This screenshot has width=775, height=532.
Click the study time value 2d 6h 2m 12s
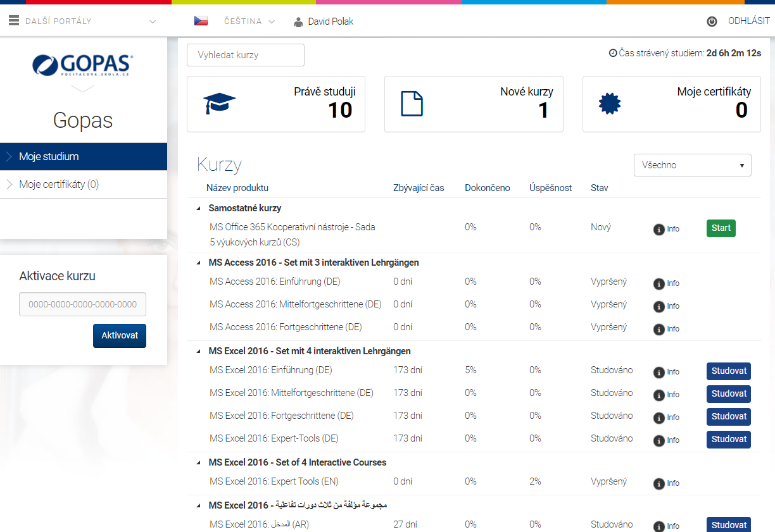tap(734, 53)
